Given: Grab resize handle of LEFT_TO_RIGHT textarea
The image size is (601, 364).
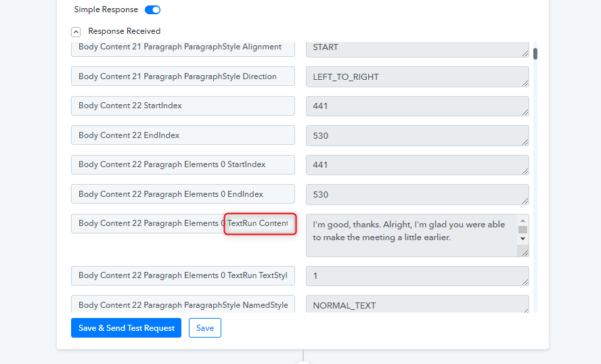Looking at the screenshot, I should [525, 83].
